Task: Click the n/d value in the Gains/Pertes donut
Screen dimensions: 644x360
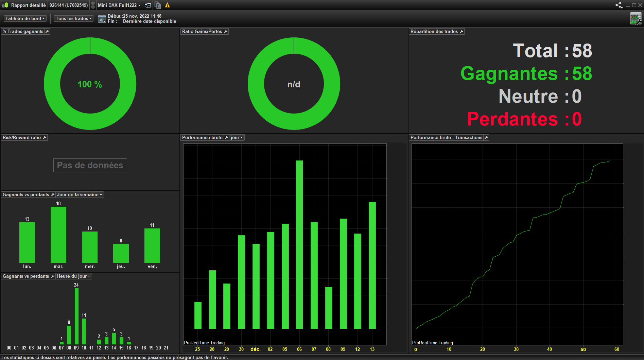Action: click(x=294, y=84)
